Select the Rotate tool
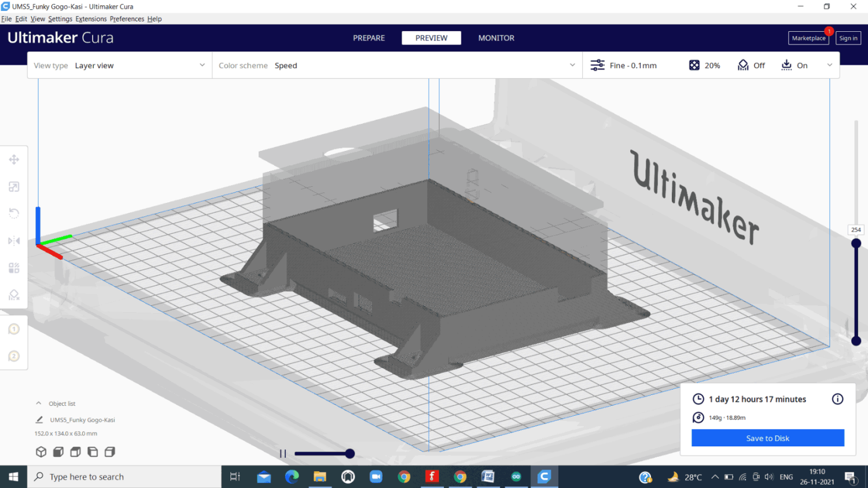Image resolution: width=868 pixels, height=488 pixels. click(x=14, y=213)
